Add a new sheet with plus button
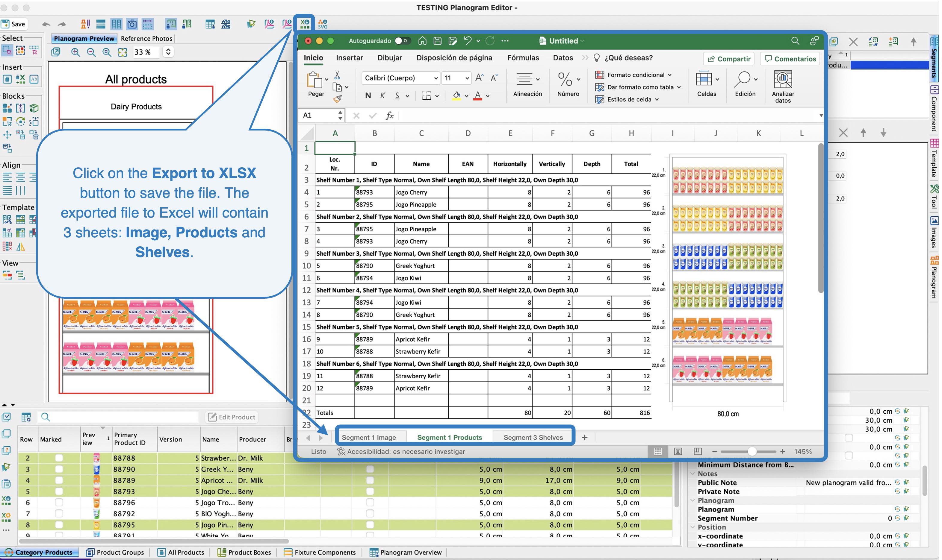 click(584, 437)
